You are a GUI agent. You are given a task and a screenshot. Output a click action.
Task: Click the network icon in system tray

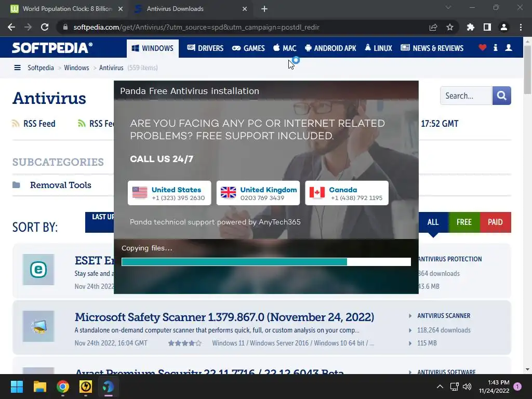coord(454,387)
